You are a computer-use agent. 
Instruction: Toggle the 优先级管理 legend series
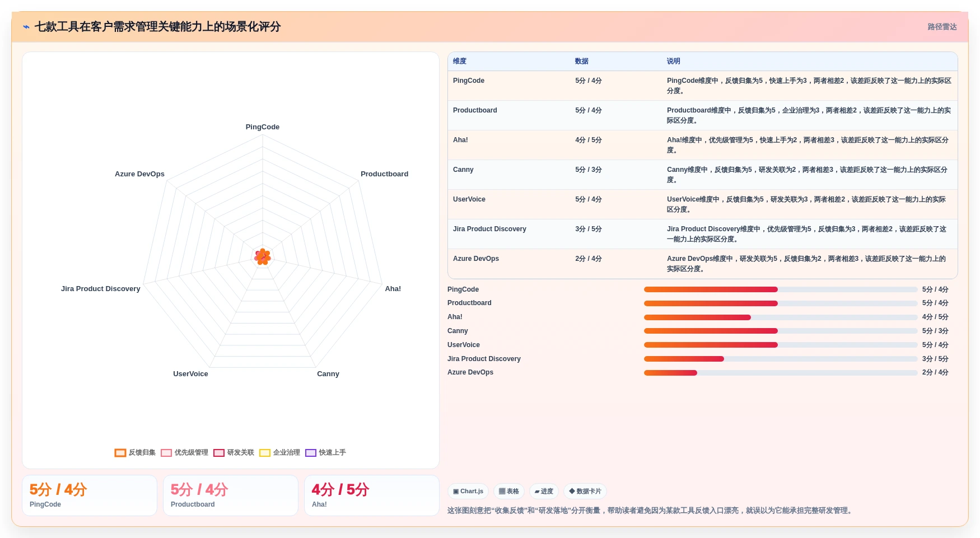tap(184, 452)
